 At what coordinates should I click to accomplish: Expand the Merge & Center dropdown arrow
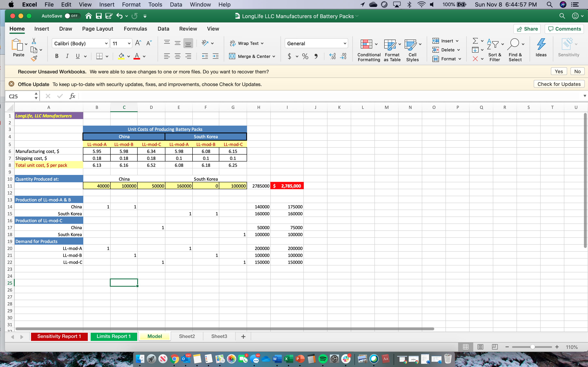click(274, 56)
